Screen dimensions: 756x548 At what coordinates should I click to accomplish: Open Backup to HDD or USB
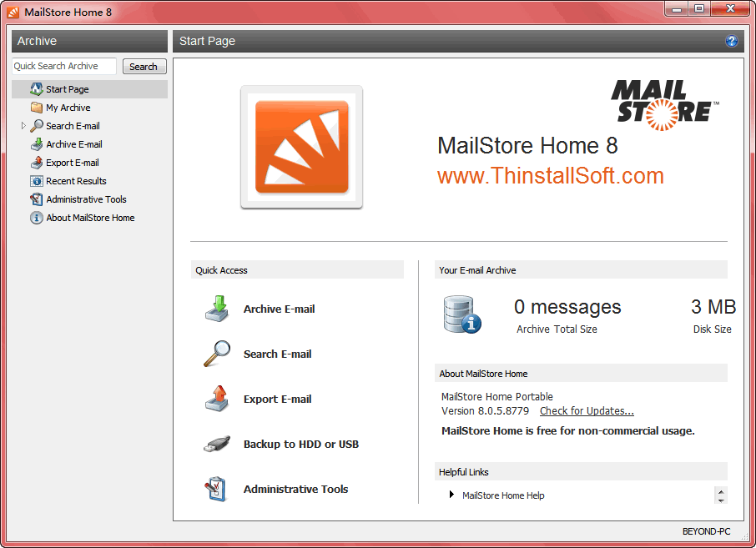tap(300, 444)
